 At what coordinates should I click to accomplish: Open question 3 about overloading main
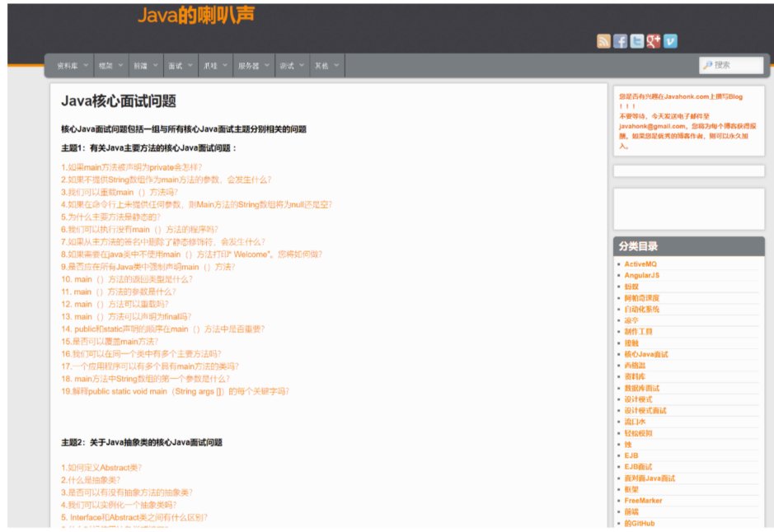[119, 192]
